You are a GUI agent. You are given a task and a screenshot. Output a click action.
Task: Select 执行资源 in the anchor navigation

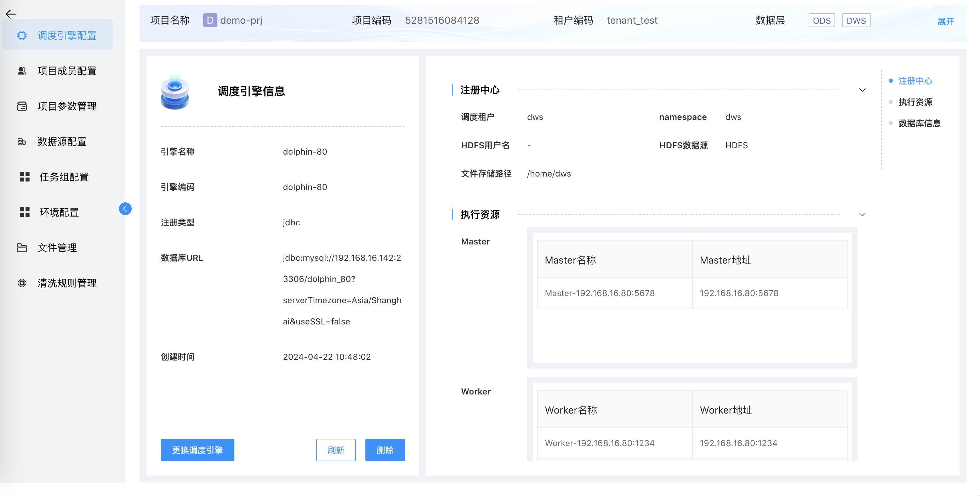[915, 102]
